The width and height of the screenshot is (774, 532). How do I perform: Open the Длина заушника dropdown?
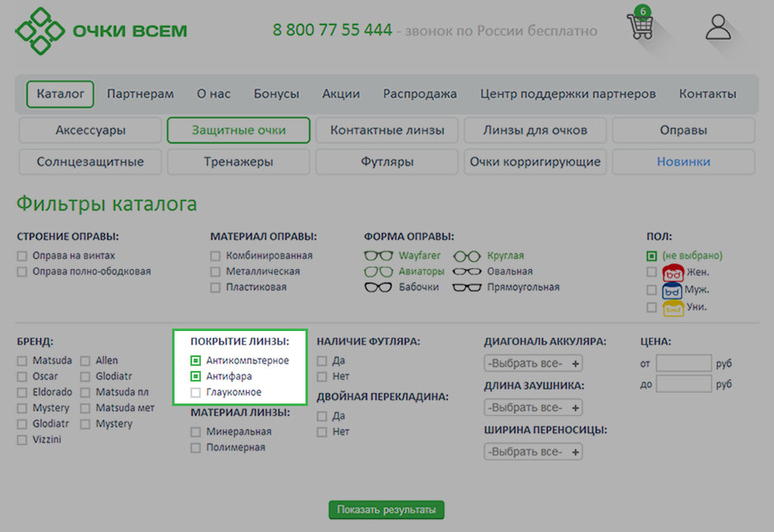pos(534,408)
